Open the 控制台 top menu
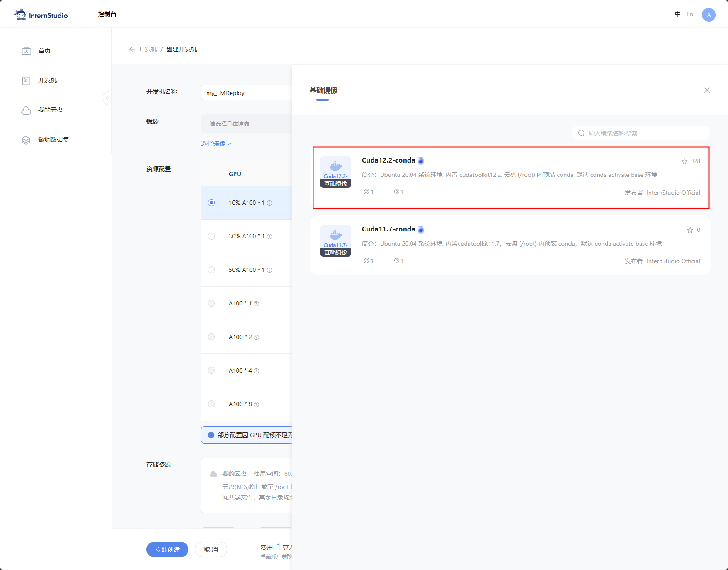Viewport: 728px width, 570px height. pos(107,14)
